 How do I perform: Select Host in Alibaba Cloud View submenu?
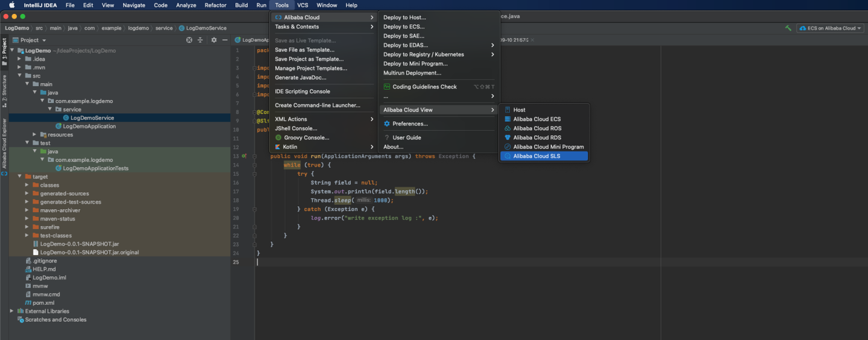[544, 110]
